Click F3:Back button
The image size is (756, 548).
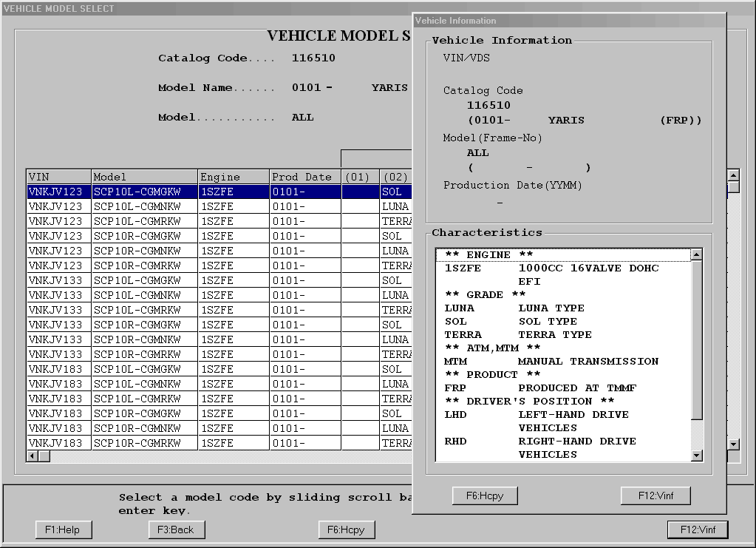(x=177, y=530)
